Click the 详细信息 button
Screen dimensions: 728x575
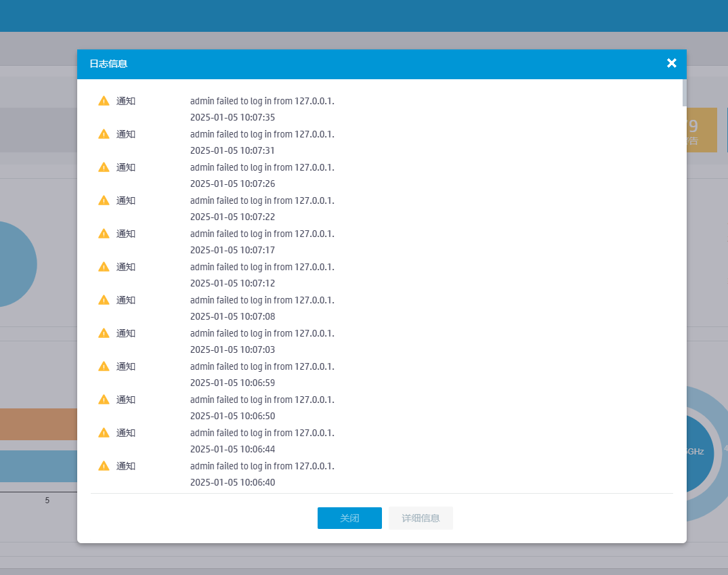421,518
